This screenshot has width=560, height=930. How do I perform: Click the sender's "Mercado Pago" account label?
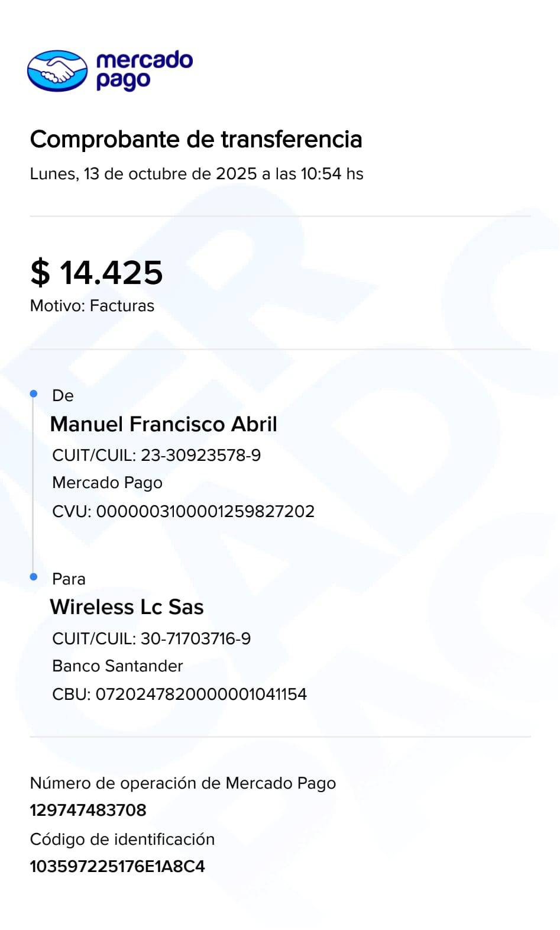[x=107, y=483]
